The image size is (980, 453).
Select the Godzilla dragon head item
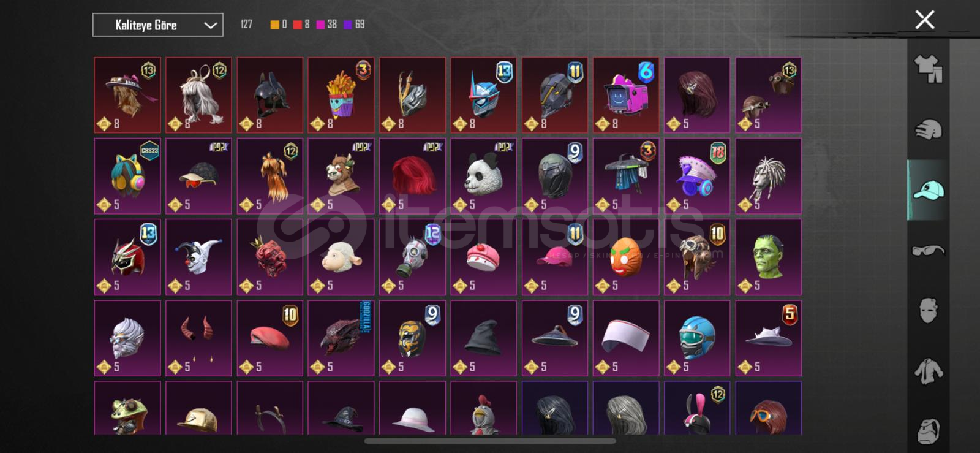click(341, 338)
